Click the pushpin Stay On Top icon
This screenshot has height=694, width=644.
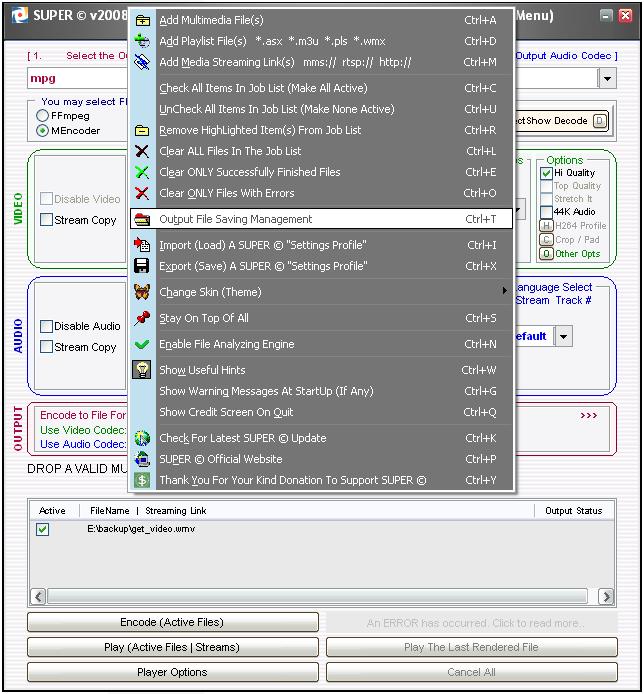click(x=142, y=318)
